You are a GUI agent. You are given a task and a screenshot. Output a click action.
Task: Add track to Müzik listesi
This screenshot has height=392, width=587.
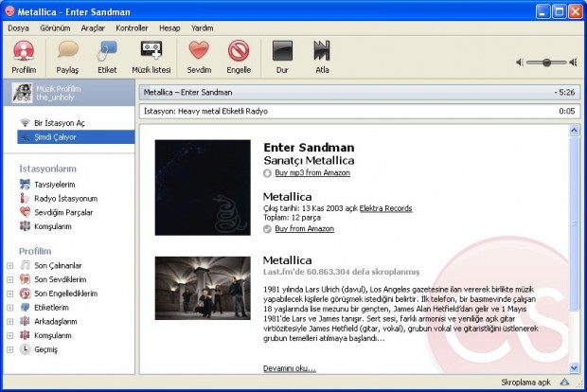click(x=151, y=57)
